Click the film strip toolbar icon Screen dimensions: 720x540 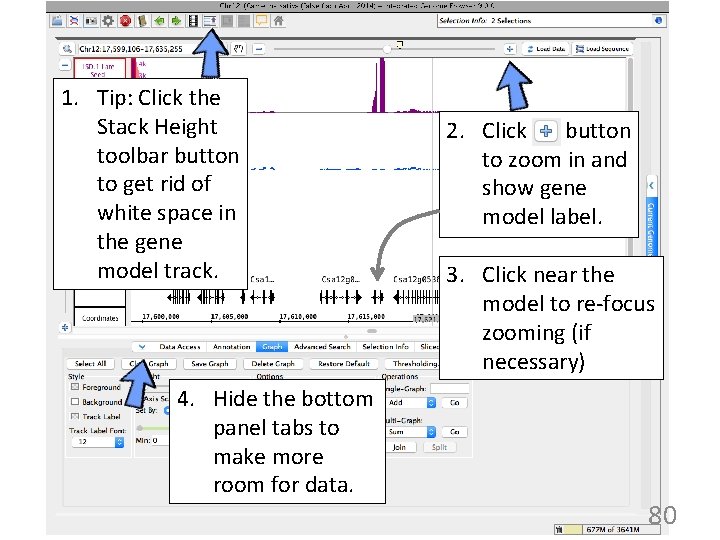click(193, 21)
